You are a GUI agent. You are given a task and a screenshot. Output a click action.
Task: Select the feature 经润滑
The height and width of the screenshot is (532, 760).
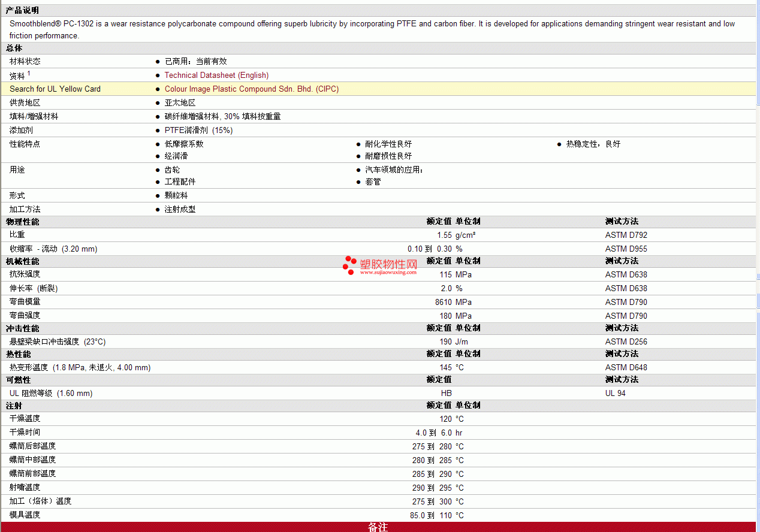(176, 156)
